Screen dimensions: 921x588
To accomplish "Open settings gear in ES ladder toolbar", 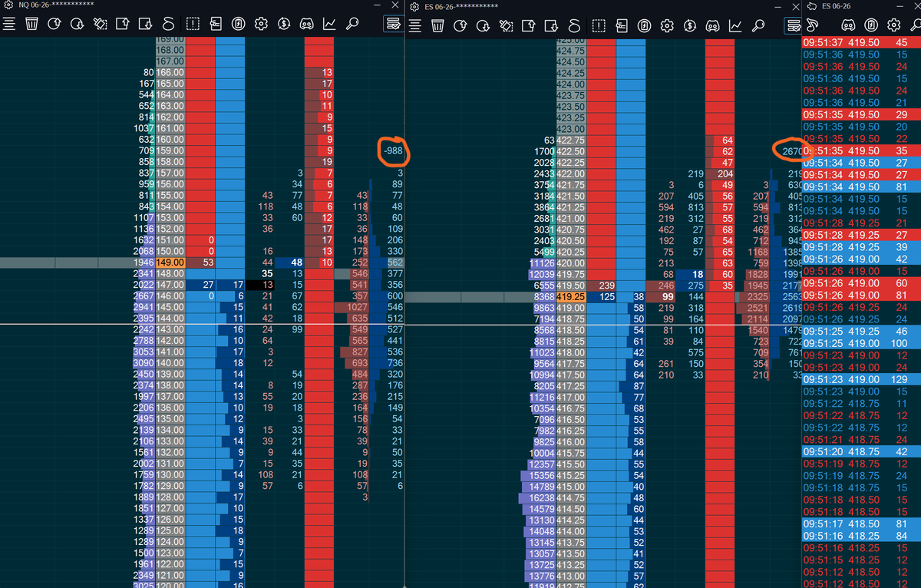I will tap(667, 25).
